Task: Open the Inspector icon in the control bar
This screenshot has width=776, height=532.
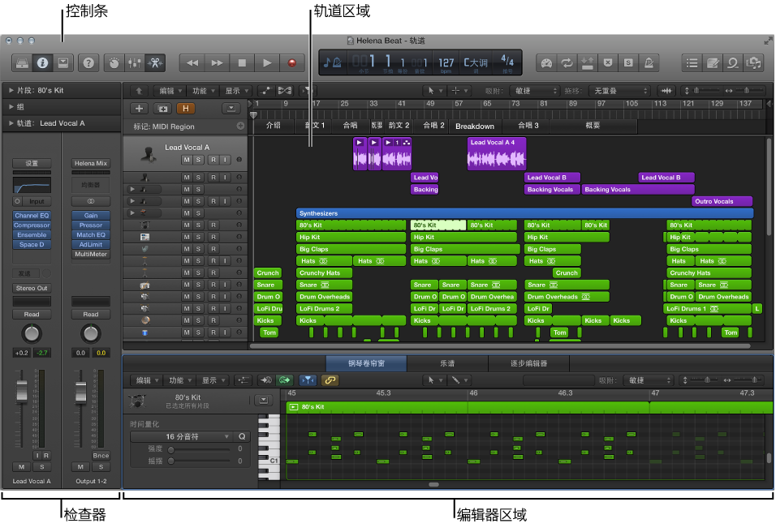Action: point(42,62)
